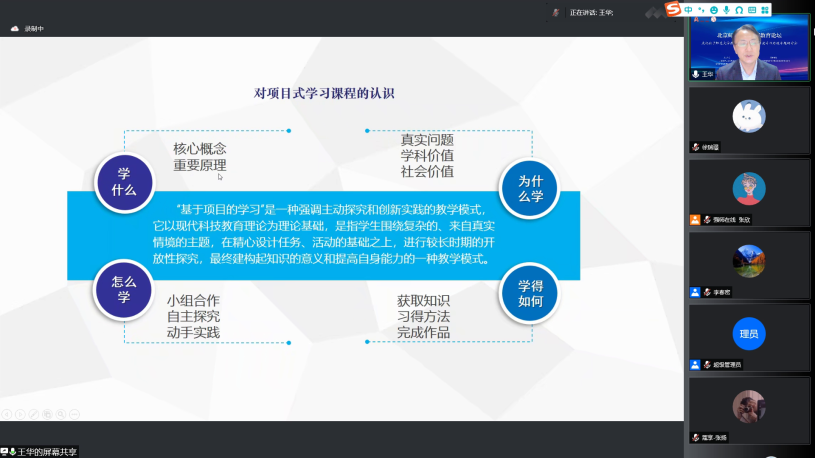Open the see-all-slides view button
815x459 pixels.
[47, 414]
